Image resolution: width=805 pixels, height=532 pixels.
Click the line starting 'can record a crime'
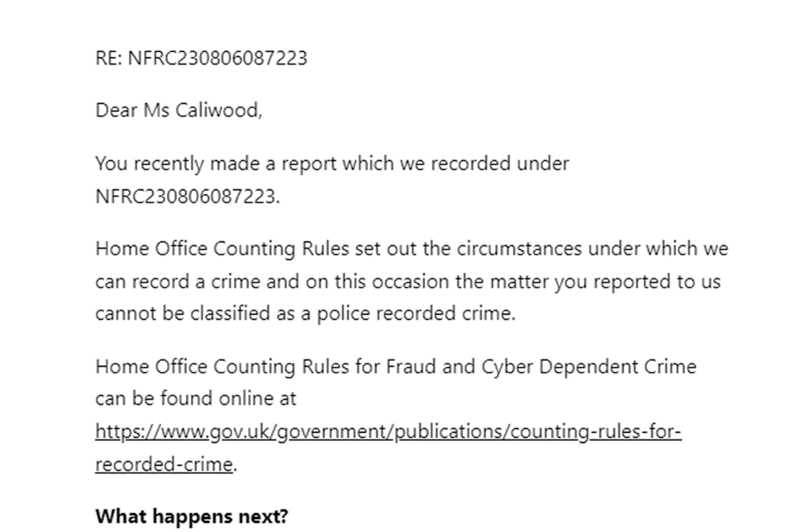coord(408,282)
